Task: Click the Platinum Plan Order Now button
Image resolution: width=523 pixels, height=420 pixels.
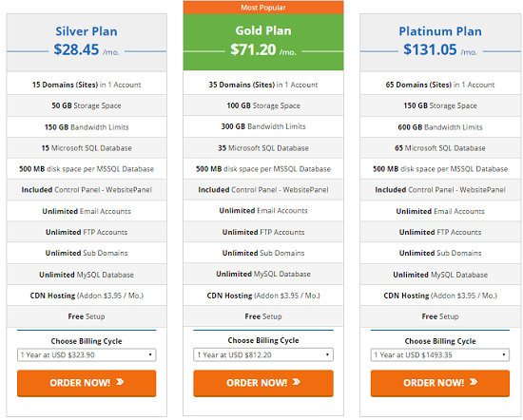Action: click(440, 383)
